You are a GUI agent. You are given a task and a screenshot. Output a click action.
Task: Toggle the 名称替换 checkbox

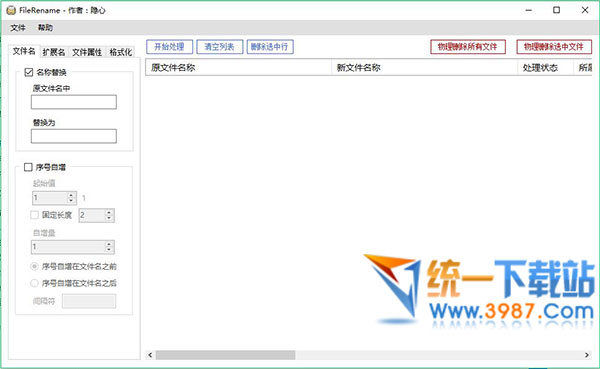click(x=29, y=72)
